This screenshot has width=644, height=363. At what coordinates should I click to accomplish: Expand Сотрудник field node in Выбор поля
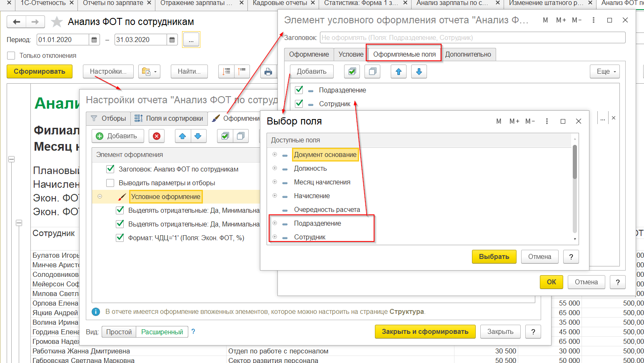click(x=275, y=237)
